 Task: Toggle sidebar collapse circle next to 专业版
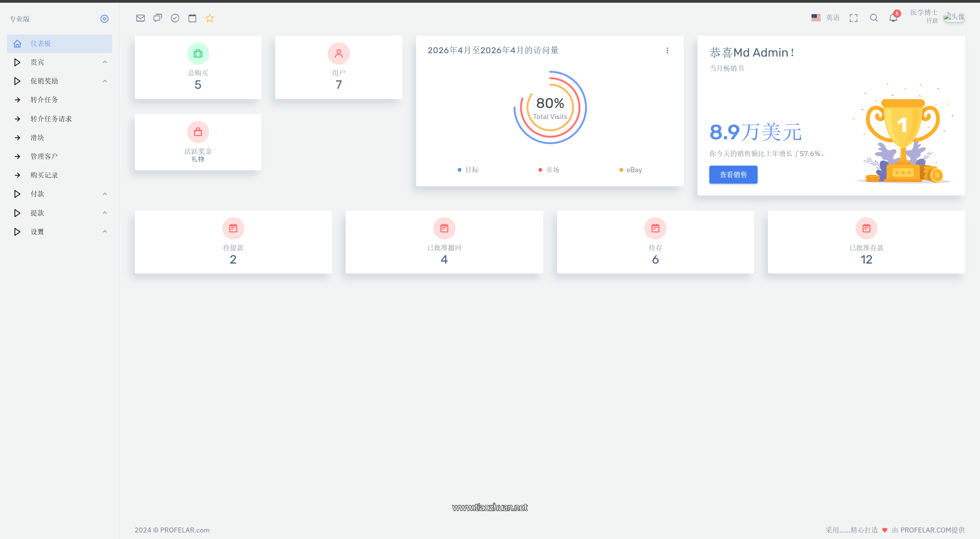[104, 19]
